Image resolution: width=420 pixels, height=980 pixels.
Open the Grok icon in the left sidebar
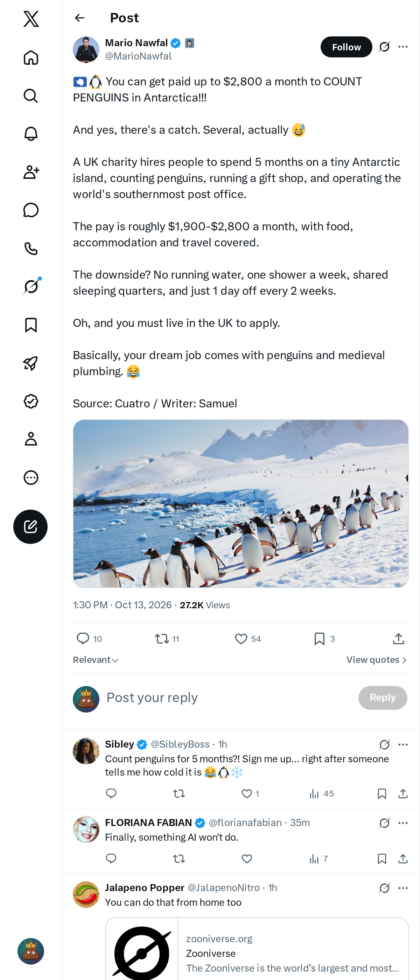point(31,286)
